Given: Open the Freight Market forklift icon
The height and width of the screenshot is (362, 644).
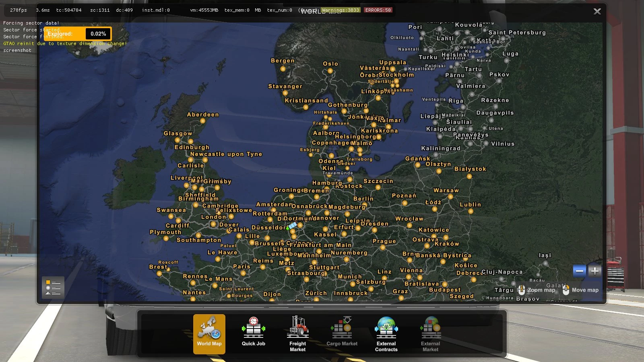Looking at the screenshot, I should [297, 327].
